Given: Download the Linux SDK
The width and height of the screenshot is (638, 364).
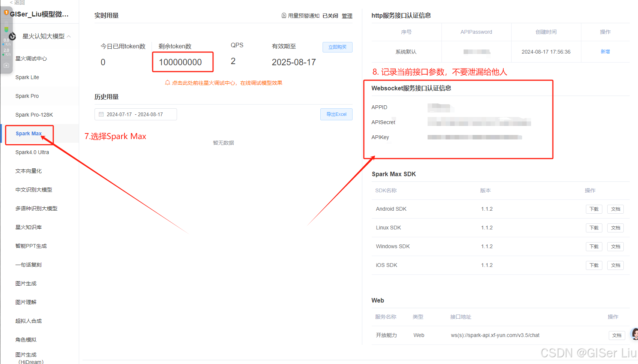Looking at the screenshot, I should (x=594, y=228).
